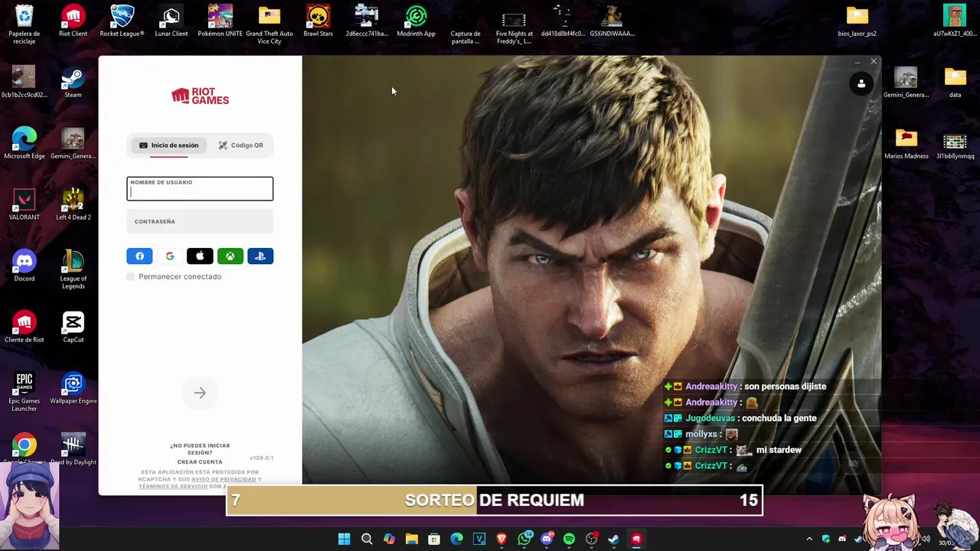Enable the Permanecer conectado checkbox
The width and height of the screenshot is (980, 551).
pyautogui.click(x=131, y=276)
